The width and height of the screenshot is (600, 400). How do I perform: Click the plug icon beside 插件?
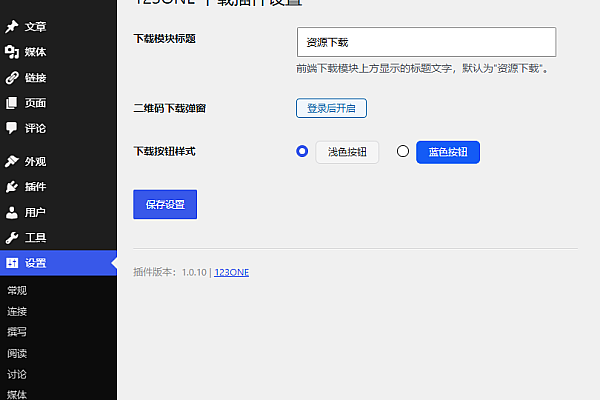pos(12,186)
